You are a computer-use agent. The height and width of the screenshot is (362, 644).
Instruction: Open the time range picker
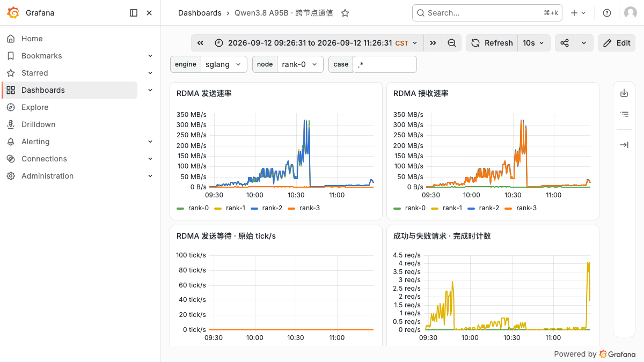click(x=316, y=43)
